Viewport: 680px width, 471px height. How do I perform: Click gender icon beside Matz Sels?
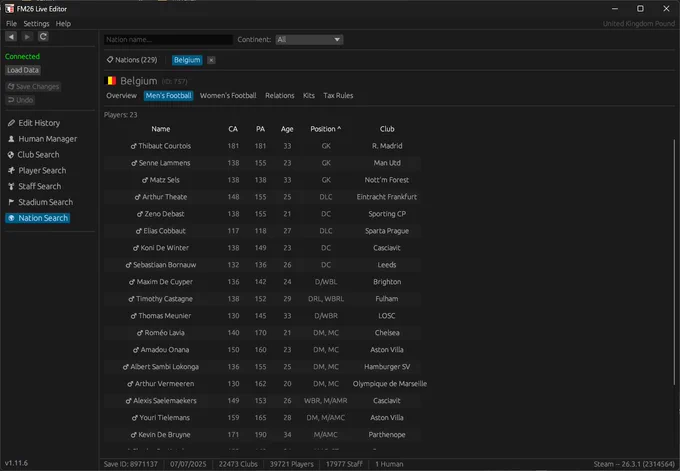pos(145,180)
